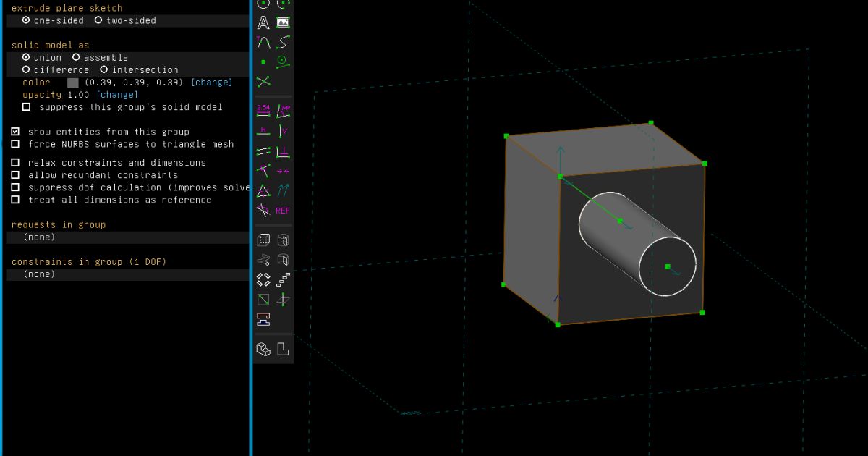Click the 'extrude plane sketch' heading
The image size is (868, 456).
coord(67,8)
